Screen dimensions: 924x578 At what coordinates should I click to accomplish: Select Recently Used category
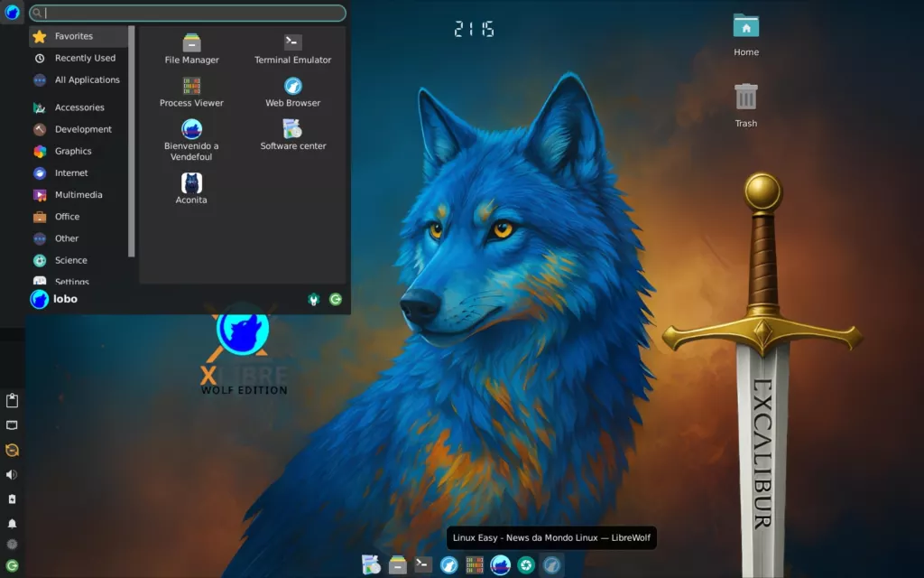click(79, 58)
